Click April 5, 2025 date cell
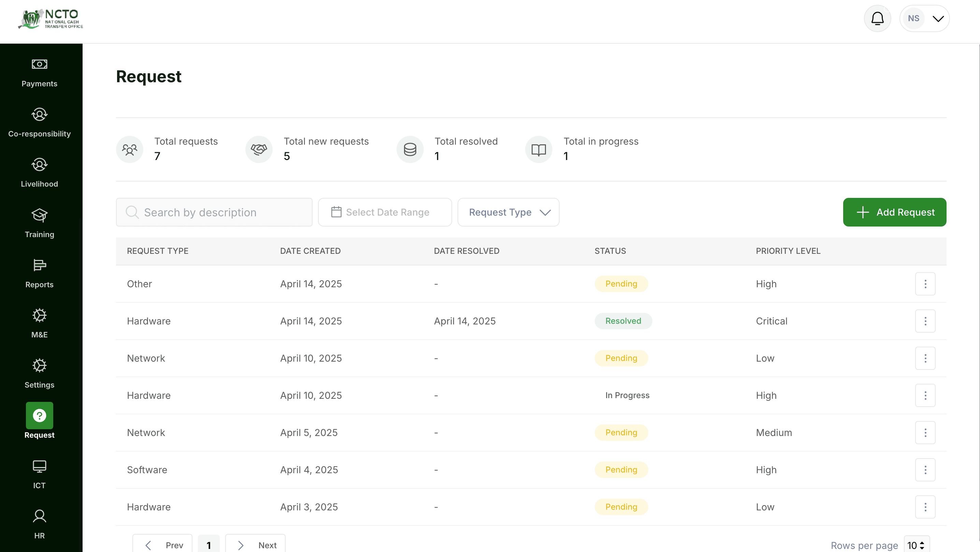The width and height of the screenshot is (980, 552). click(308, 433)
